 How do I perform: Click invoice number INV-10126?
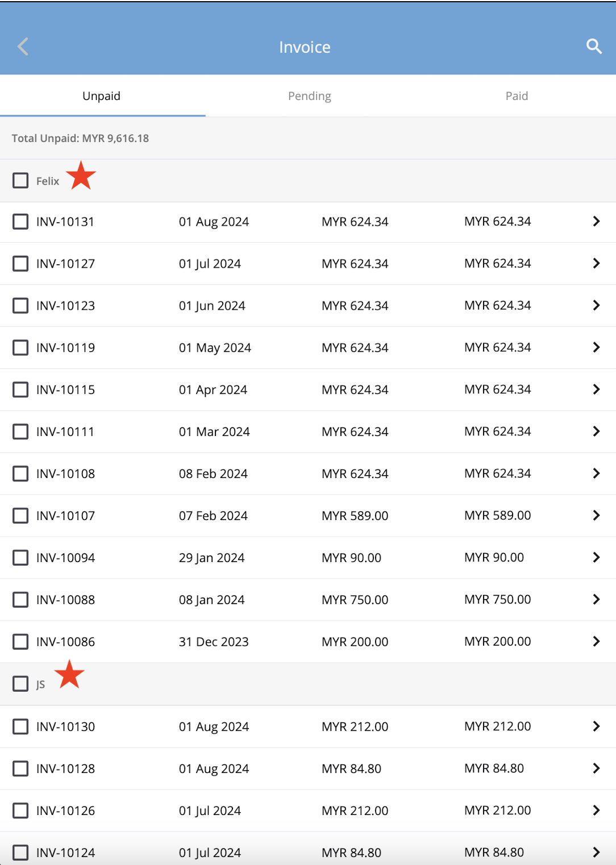click(x=65, y=811)
